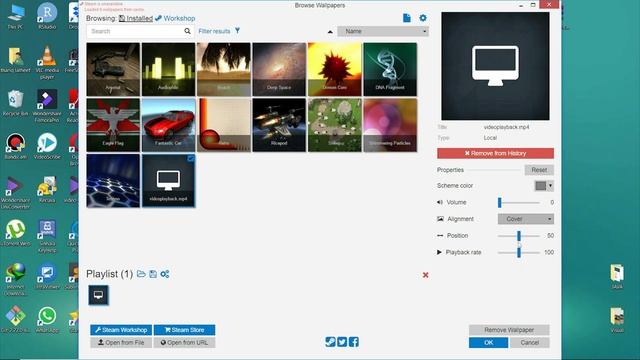Open uTorrent Web desktop shortcut
This screenshot has height=360, width=640.
15,233
